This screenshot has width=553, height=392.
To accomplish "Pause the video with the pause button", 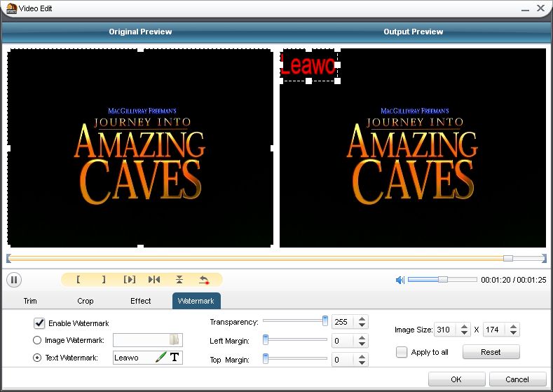I will [14, 281].
